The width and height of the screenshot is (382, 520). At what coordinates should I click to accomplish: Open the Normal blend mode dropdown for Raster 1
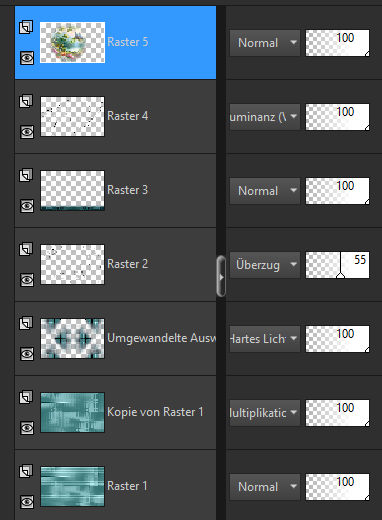[x=265, y=487]
